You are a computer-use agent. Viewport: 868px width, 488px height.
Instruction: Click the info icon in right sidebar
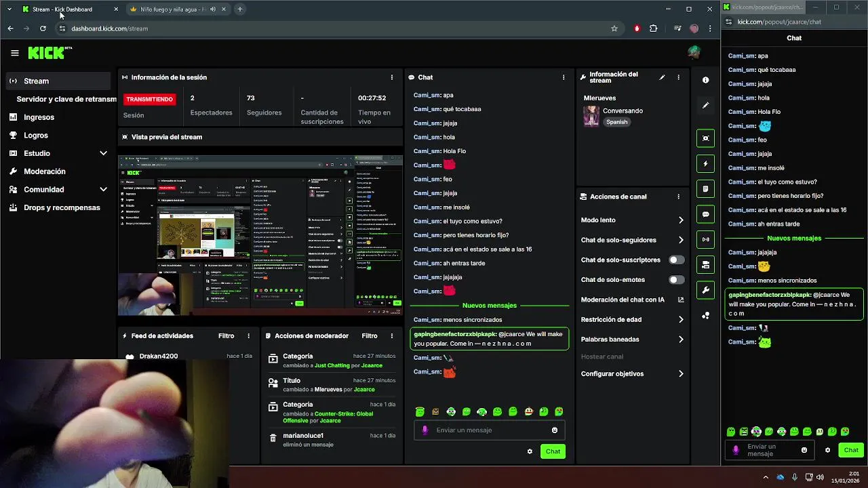(705, 80)
